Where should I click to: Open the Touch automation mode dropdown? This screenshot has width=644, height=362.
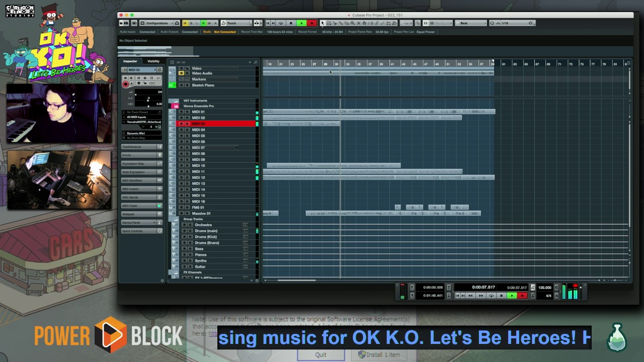point(237,23)
